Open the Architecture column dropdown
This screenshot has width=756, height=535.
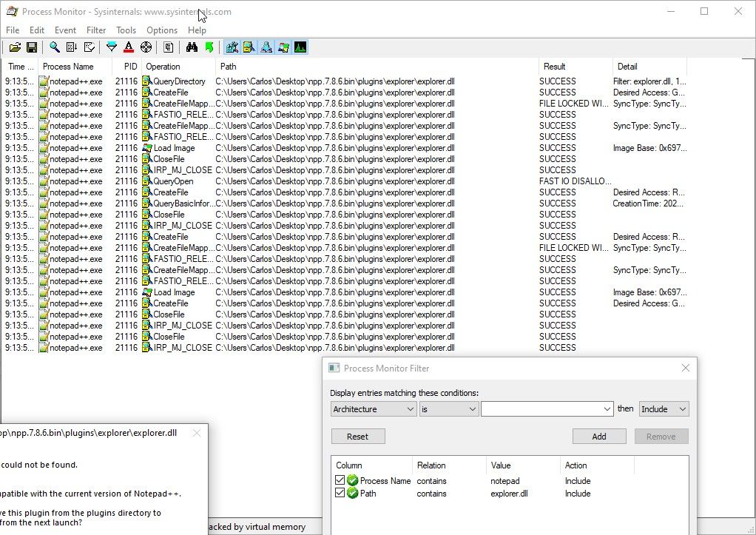tap(374, 409)
